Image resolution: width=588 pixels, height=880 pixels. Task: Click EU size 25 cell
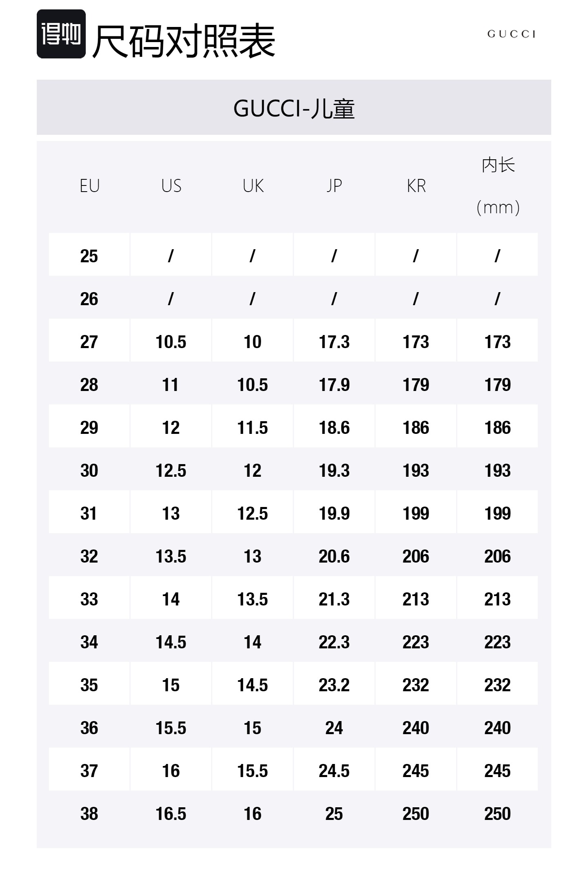click(x=89, y=256)
